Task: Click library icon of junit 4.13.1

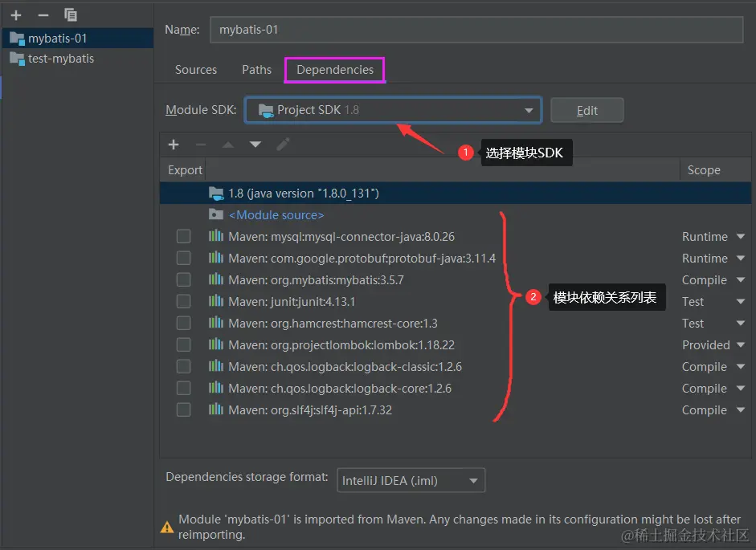Action: click(216, 301)
